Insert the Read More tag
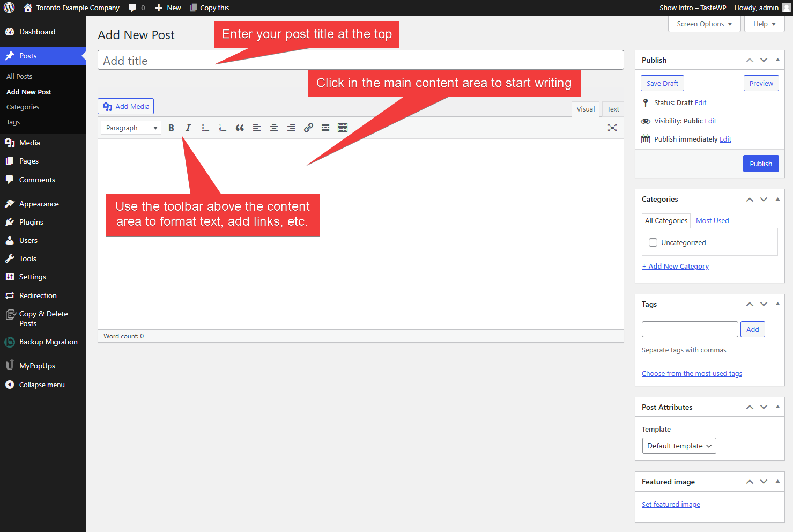The height and width of the screenshot is (532, 793). click(x=325, y=128)
